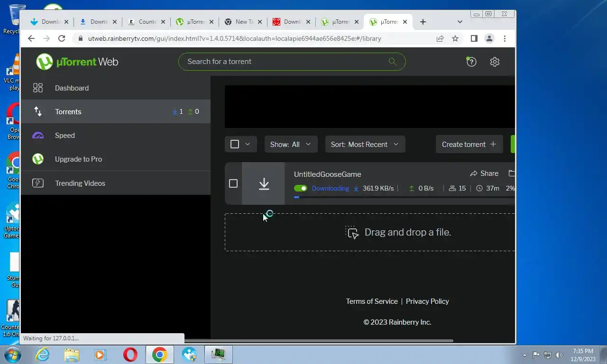Click the search magnifier icon
The image size is (607, 364).
click(x=392, y=61)
